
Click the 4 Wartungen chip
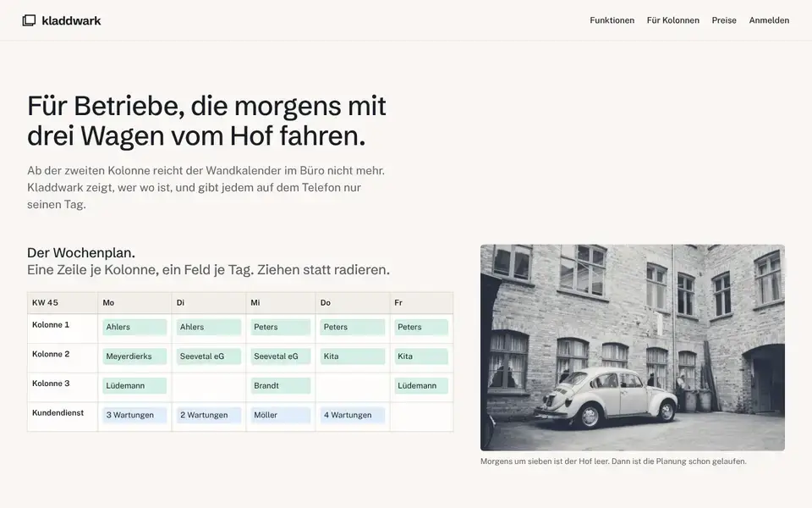tap(353, 415)
